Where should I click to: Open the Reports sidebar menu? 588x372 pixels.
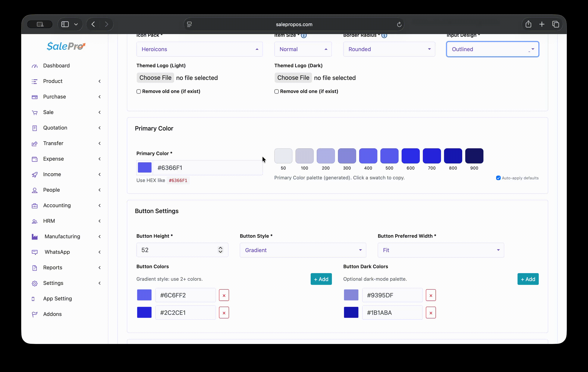[x=53, y=267]
